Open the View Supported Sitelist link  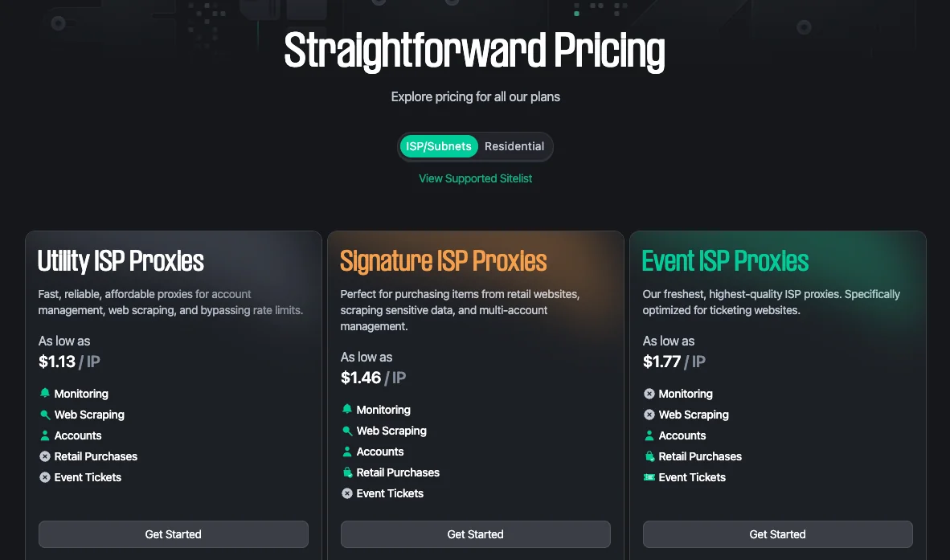(x=475, y=178)
